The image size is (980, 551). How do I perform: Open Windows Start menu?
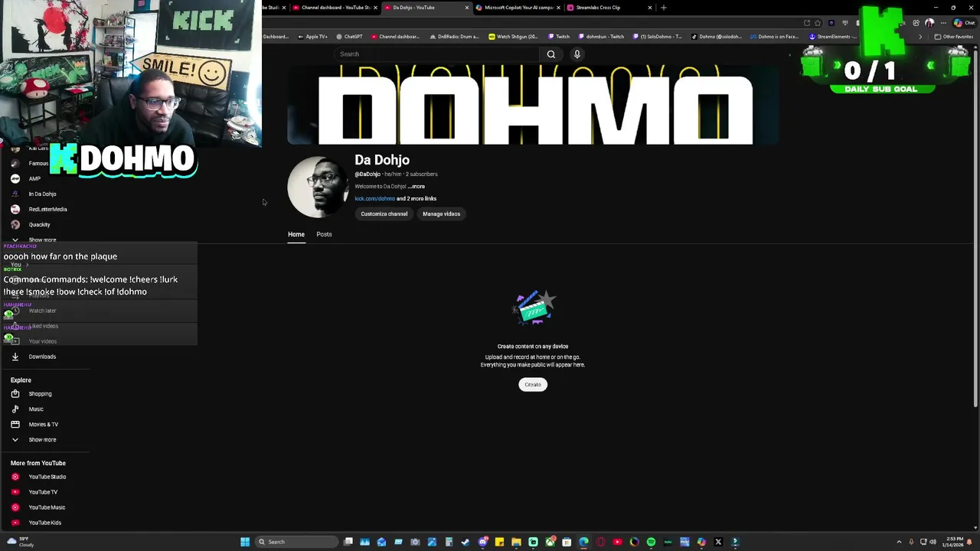[245, 542]
